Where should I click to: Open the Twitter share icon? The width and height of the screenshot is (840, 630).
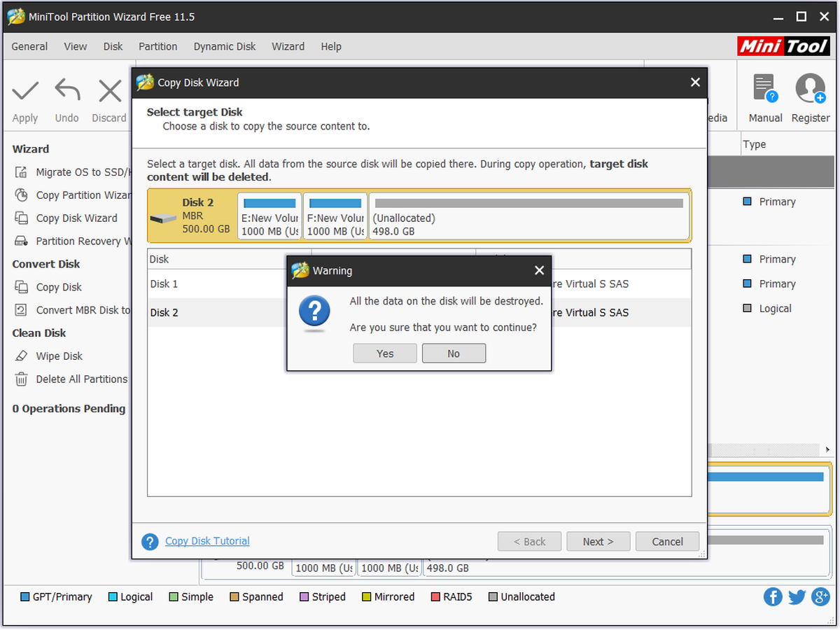click(797, 597)
